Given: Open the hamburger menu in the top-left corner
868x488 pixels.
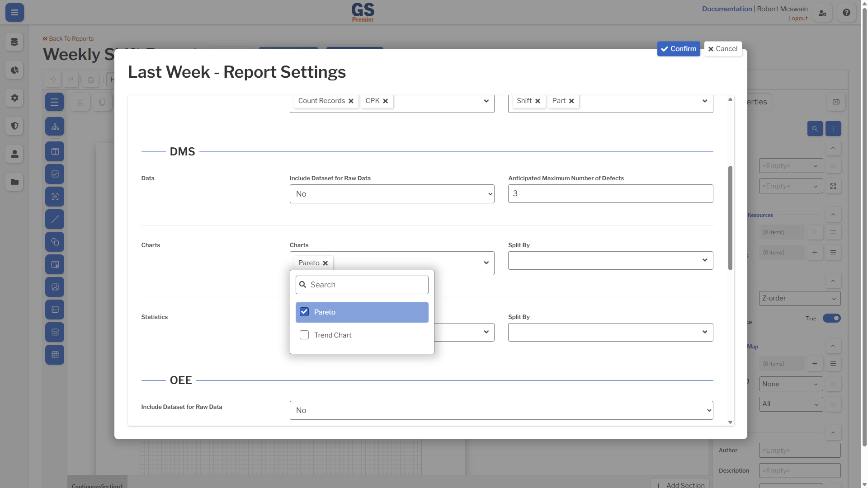Looking at the screenshot, I should (14, 13).
